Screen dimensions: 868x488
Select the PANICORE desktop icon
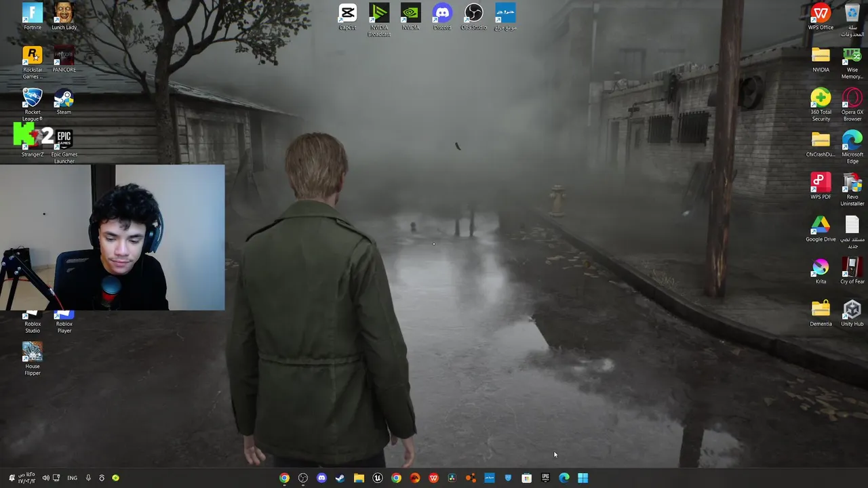(64, 59)
